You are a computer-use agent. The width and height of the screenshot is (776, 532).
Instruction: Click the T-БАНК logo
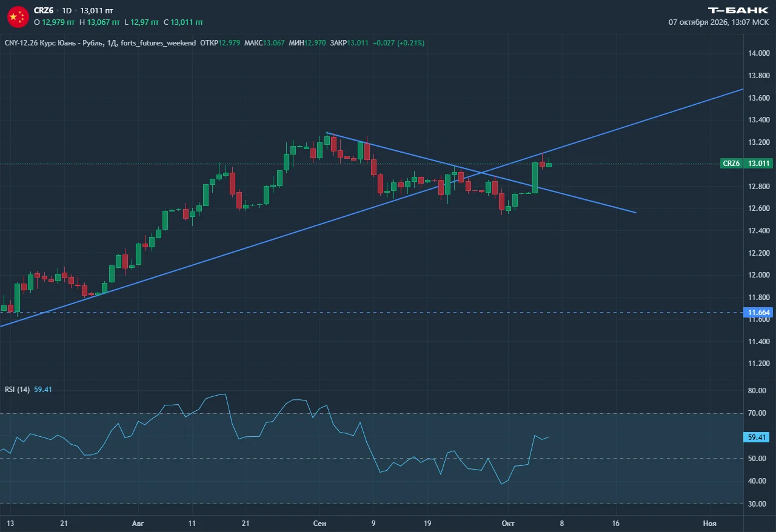click(738, 10)
